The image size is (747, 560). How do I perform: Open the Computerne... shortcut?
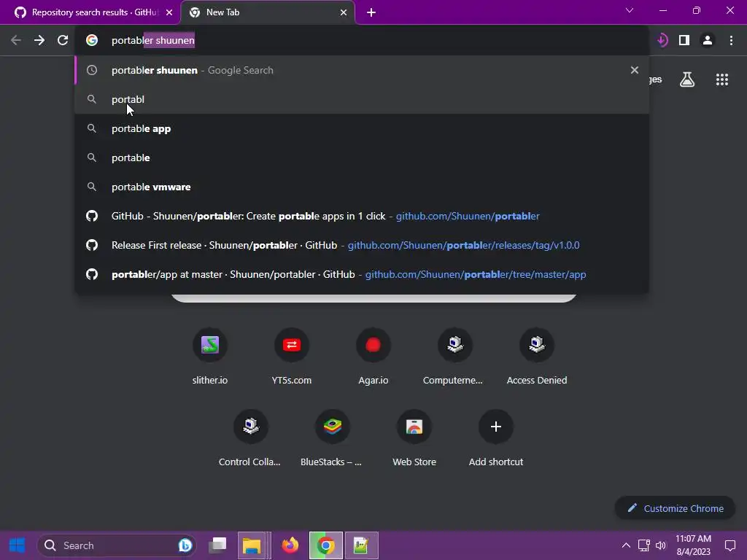coord(454,356)
